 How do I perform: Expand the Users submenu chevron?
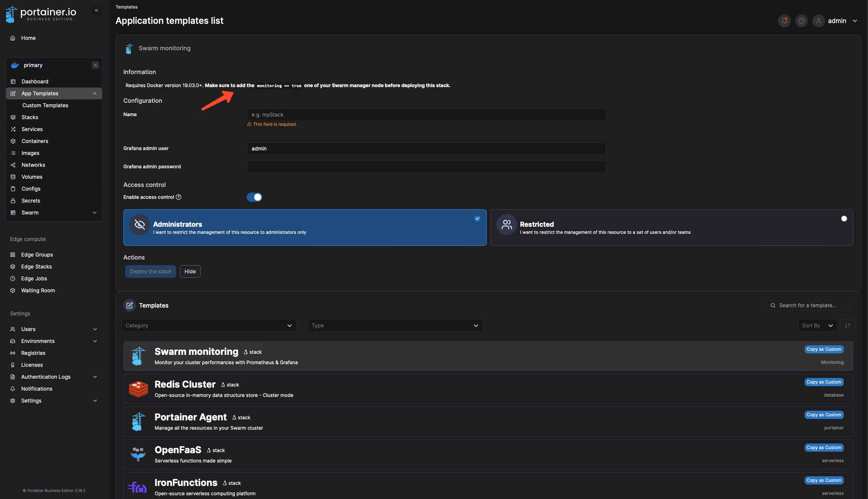pos(95,329)
